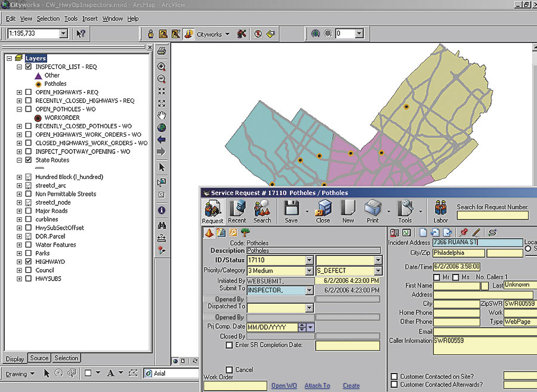This screenshot has height=392, width=537.
Task: Click the Work Order input field
Action: 235,385
